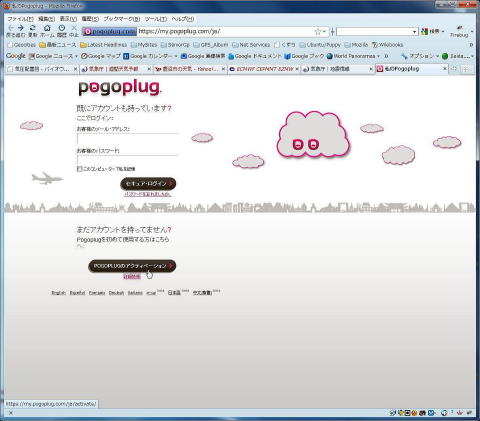Viewport: 480px width, 421px height.
Task: Open Google Calendar toolbar bookmark
Action: (x=148, y=56)
